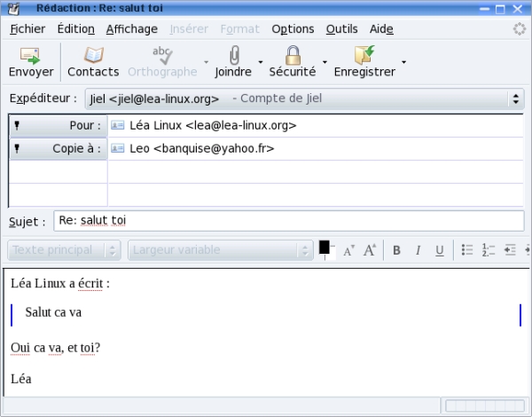Toggle bold text formatting
The width and height of the screenshot is (532, 417).
397,250
